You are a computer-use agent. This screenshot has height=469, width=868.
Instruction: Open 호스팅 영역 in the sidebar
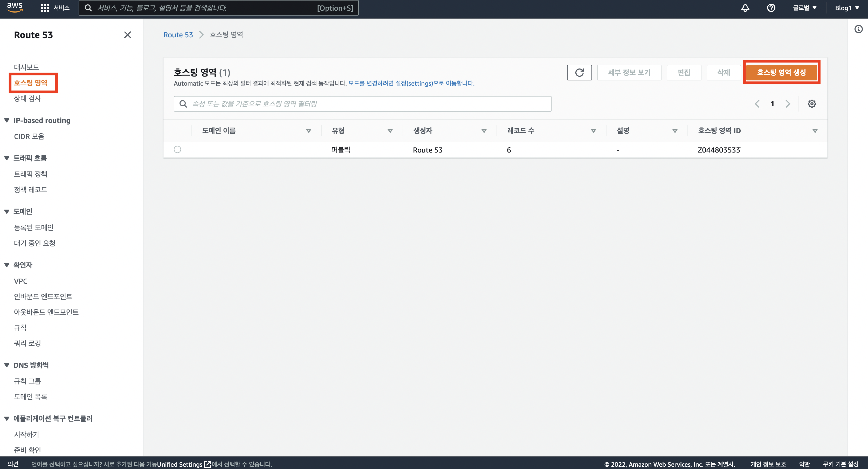30,82
